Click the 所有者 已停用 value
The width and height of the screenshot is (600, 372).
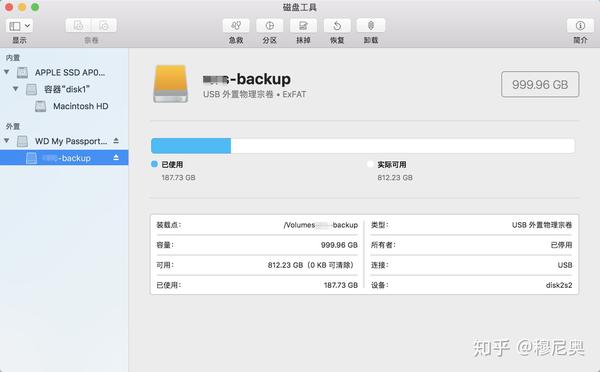point(561,245)
